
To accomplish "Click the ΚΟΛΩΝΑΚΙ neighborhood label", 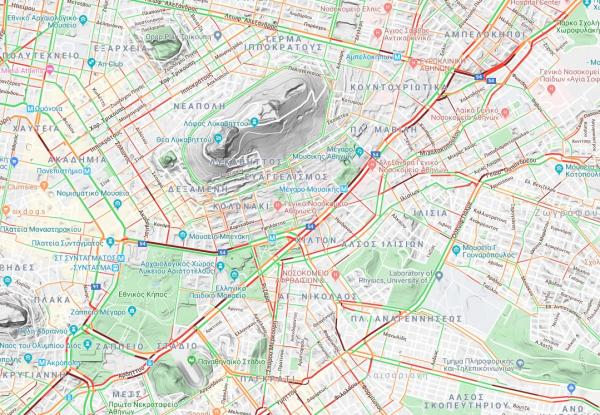I will coord(241,206).
